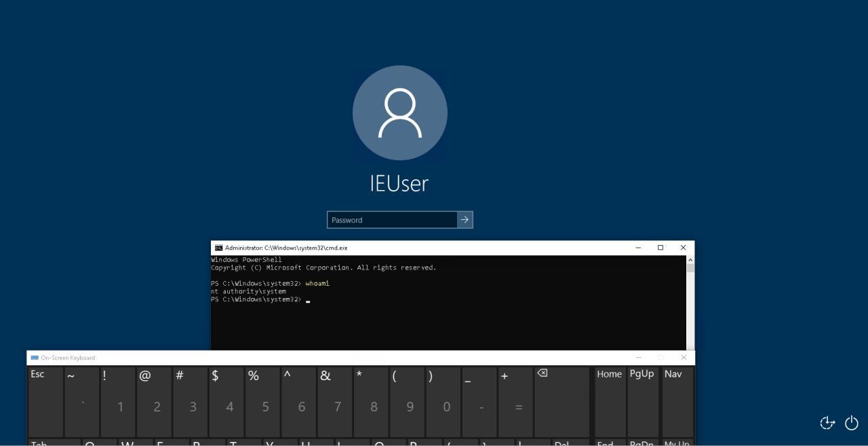The height and width of the screenshot is (446, 868).
Task: Minimize the On-Screen Keyboard window
Action: click(638, 358)
